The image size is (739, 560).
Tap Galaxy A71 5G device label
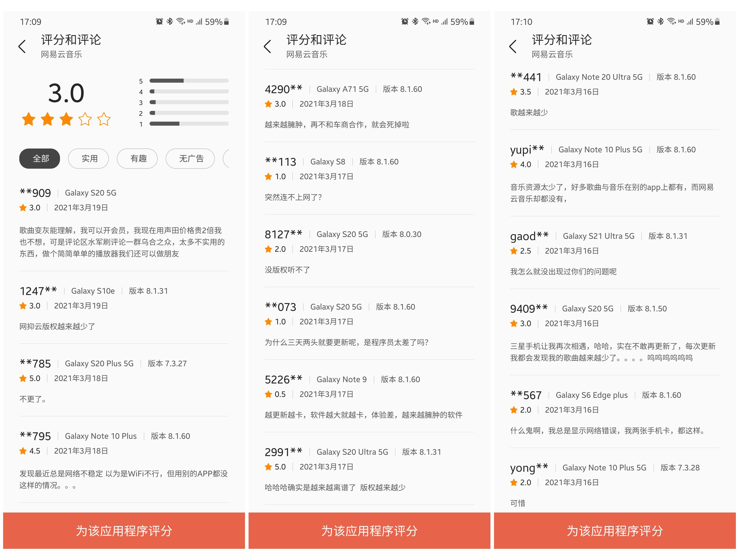click(x=343, y=89)
